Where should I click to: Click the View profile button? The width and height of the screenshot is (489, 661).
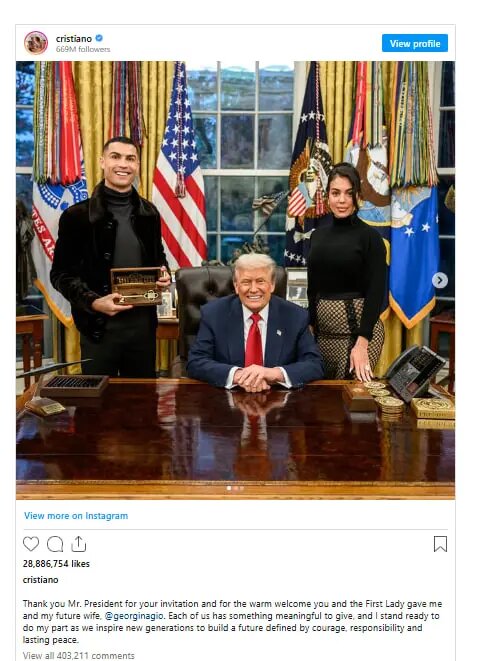(415, 43)
